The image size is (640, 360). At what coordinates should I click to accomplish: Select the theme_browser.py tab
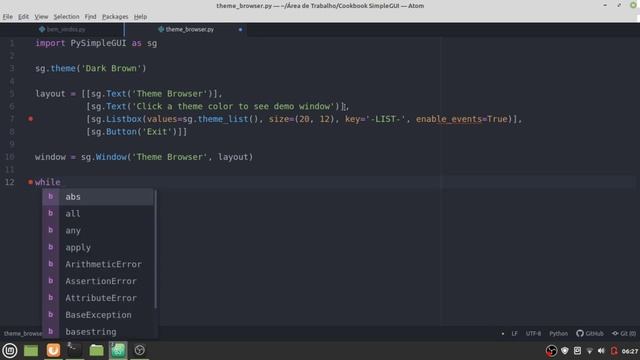pyautogui.click(x=186, y=29)
